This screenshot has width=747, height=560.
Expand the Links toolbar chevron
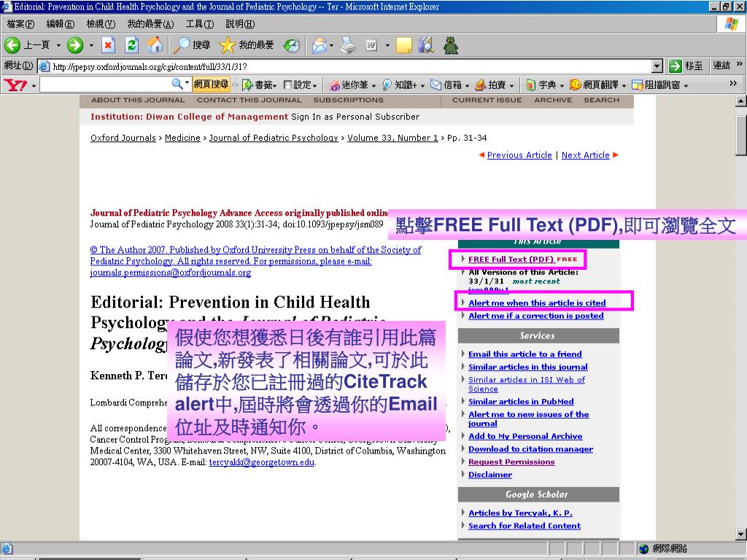click(740, 63)
